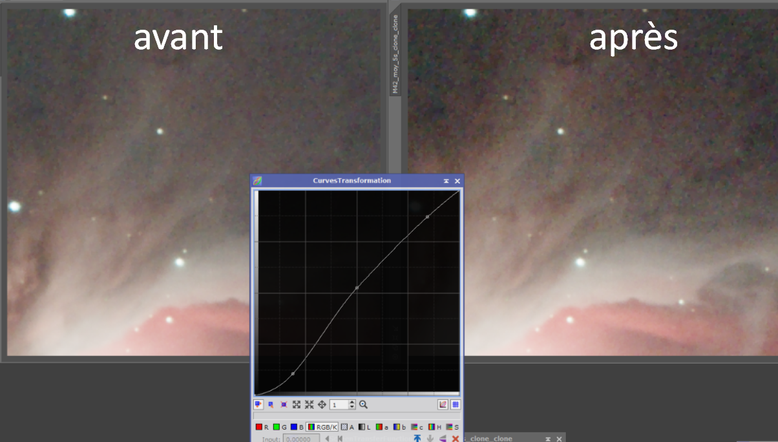Select the A alpha channel
The width and height of the screenshot is (778, 442).
347,427
